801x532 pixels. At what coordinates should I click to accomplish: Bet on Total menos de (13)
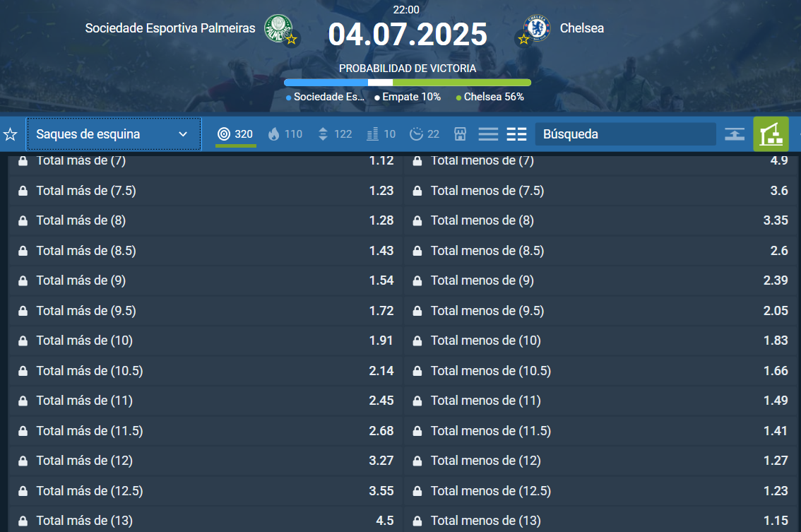(600, 521)
